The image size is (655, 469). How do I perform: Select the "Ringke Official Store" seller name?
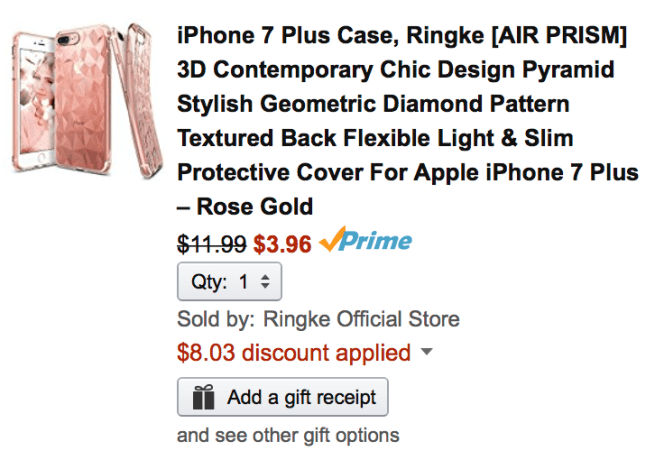[x=361, y=320]
